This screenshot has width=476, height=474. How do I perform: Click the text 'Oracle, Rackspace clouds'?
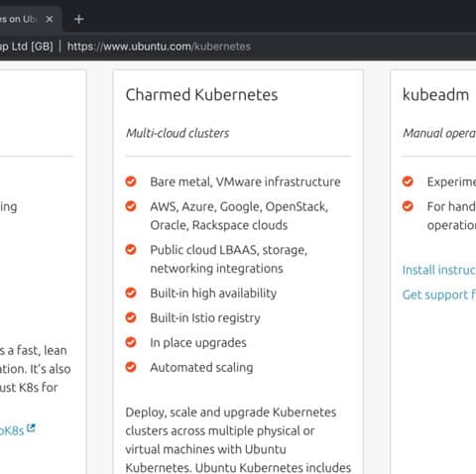click(219, 225)
